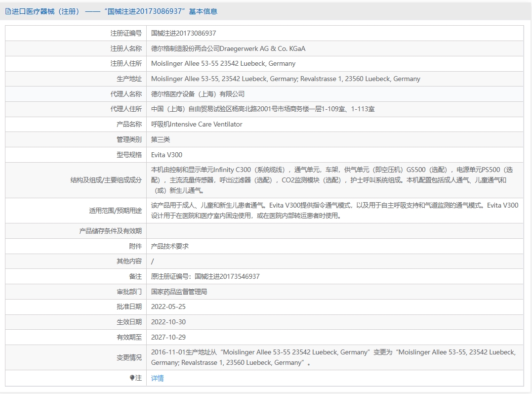The image size is (532, 394).
Task: Select the 第三类 management category value
Action: click(x=161, y=139)
